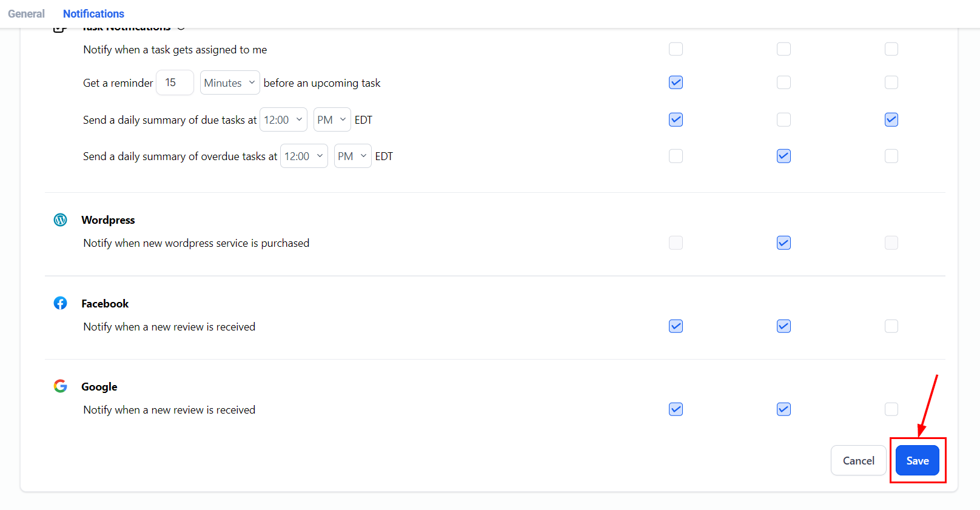Open the overdue tasks PM dropdown
The height and width of the screenshot is (510, 980).
click(352, 156)
